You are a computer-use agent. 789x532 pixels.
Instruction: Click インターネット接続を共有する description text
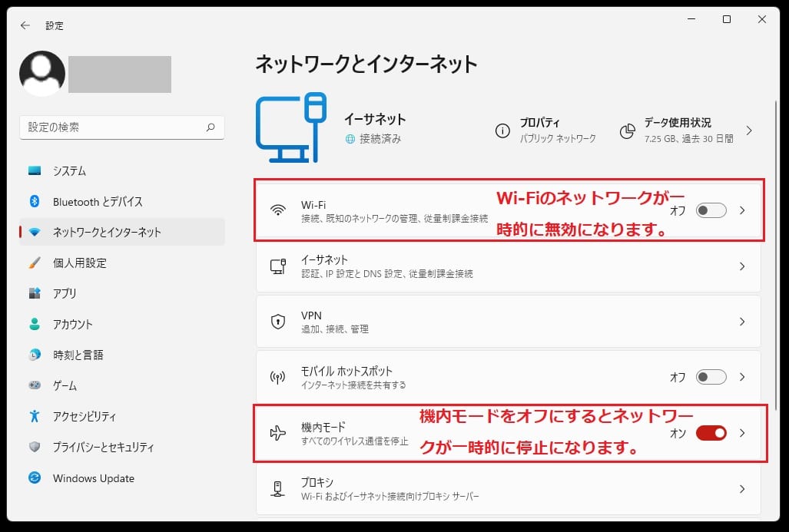coord(353,385)
